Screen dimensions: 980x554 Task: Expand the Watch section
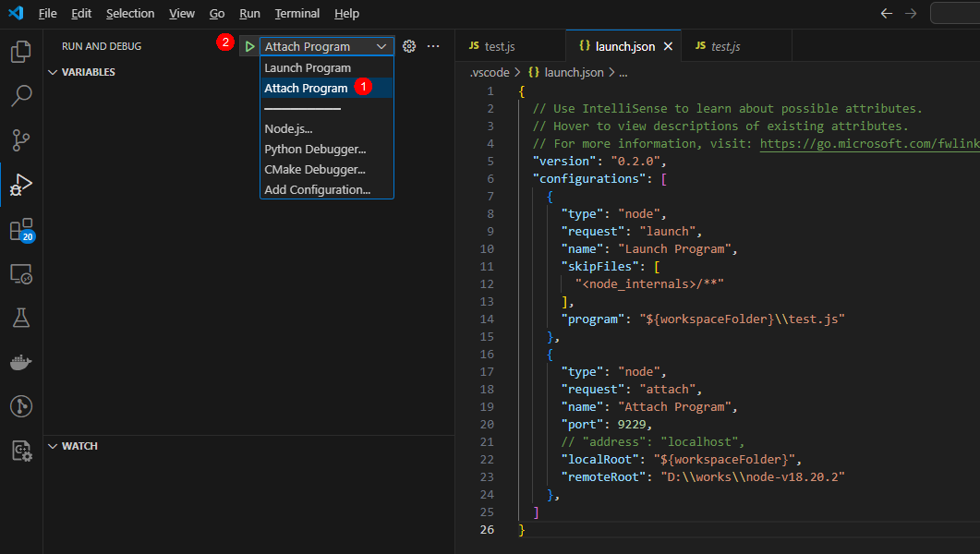79,446
